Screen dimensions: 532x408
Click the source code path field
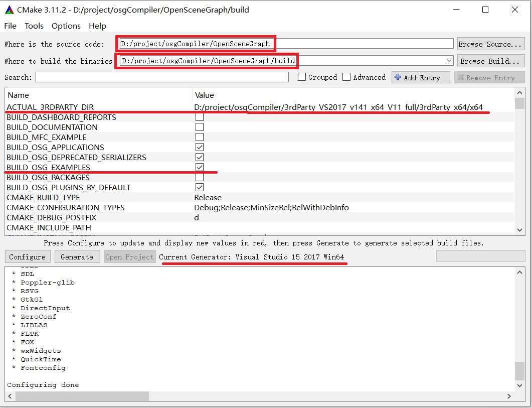tap(286, 44)
